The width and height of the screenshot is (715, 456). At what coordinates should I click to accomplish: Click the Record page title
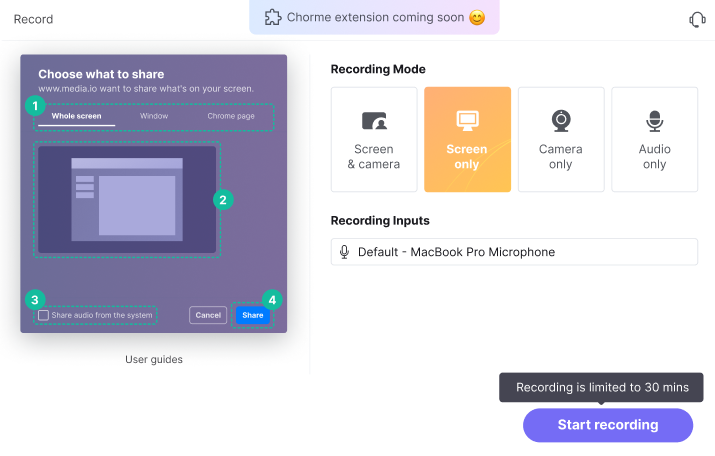coord(33,19)
